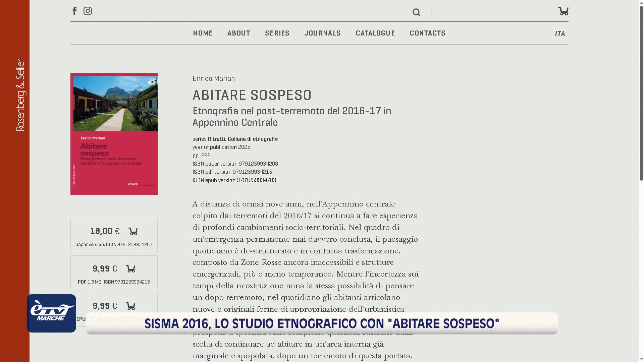
Task: Click the Abitare sospeso book cover
Action: click(x=114, y=134)
